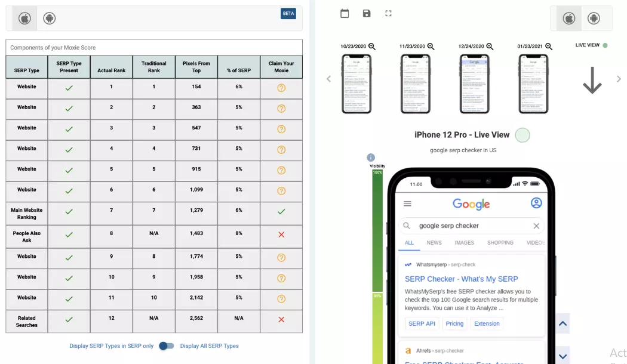Screen dimensions: 627x364
Task: Open the calendar date picker icon
Action: tap(345, 14)
